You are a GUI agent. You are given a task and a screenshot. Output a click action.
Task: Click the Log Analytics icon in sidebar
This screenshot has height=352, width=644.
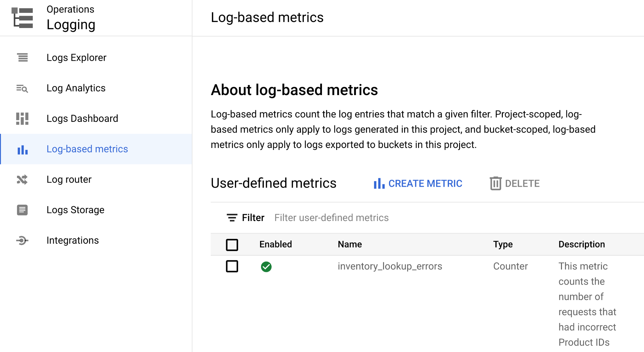pyautogui.click(x=23, y=88)
